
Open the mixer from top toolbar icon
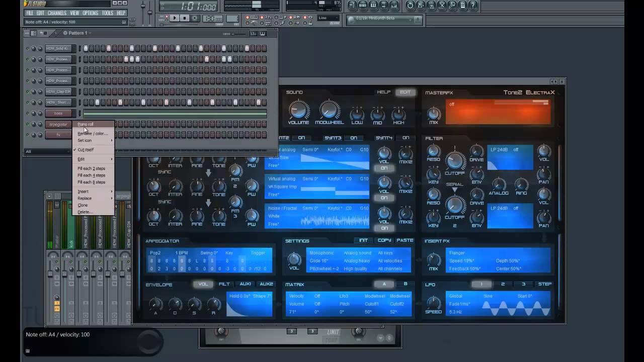[394, 6]
